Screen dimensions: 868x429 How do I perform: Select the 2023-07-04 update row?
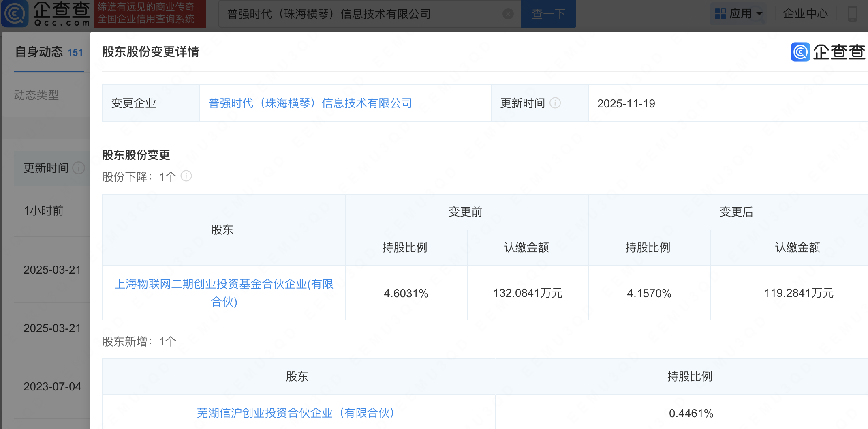[52, 386]
